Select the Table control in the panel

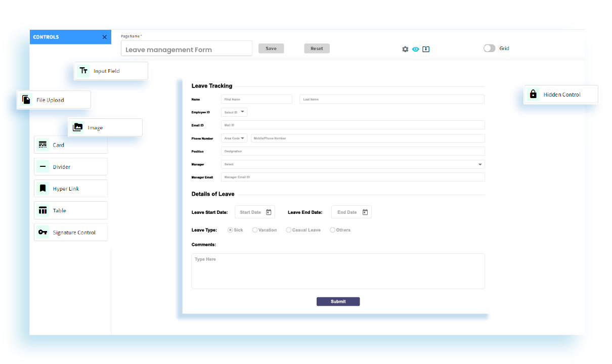[70, 210]
